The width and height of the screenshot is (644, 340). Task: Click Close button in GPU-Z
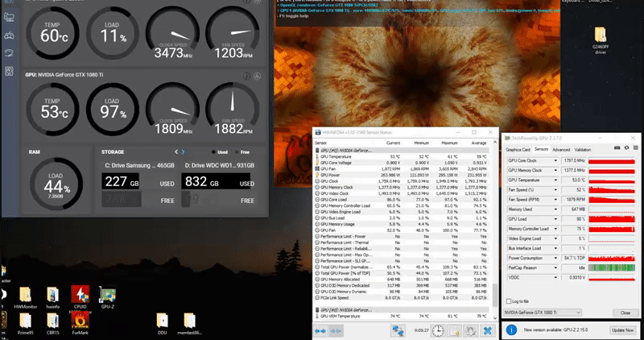625,313
